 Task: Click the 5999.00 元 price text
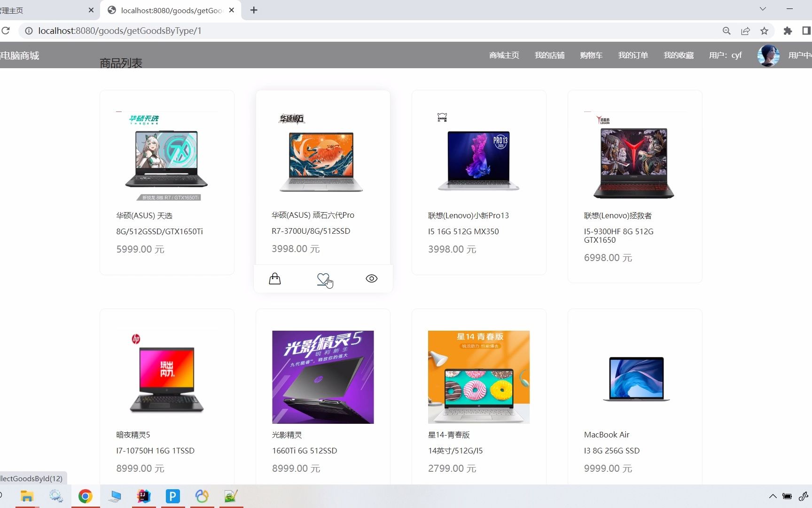coord(141,249)
